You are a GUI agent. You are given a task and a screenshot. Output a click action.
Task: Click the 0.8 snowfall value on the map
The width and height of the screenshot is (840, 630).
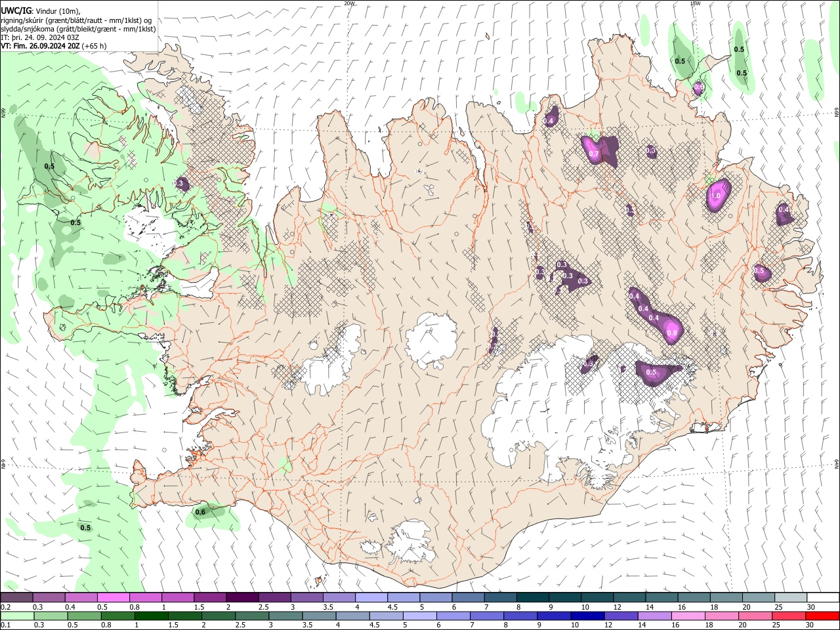(672, 333)
